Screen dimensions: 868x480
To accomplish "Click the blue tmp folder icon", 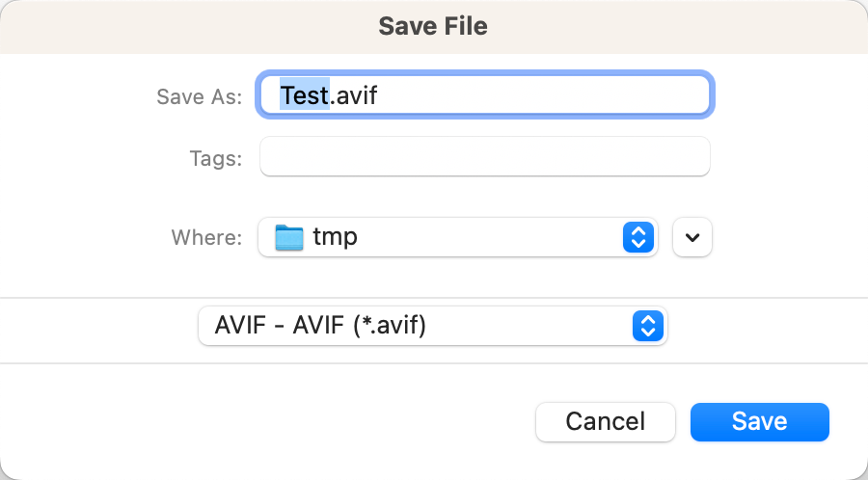I will coord(289,237).
